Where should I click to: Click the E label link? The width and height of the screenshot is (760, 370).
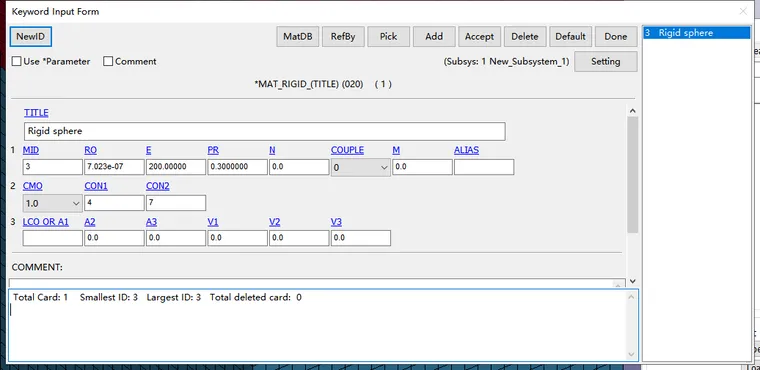point(149,150)
